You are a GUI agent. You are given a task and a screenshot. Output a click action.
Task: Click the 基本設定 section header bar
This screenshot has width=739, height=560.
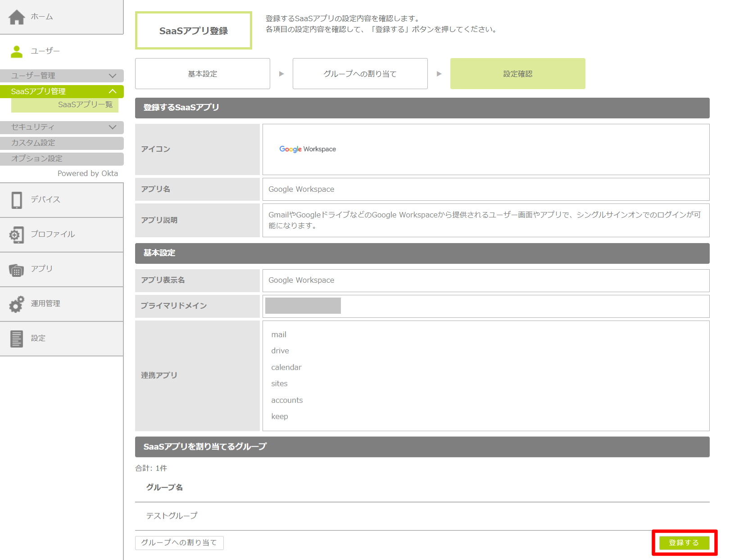point(422,253)
